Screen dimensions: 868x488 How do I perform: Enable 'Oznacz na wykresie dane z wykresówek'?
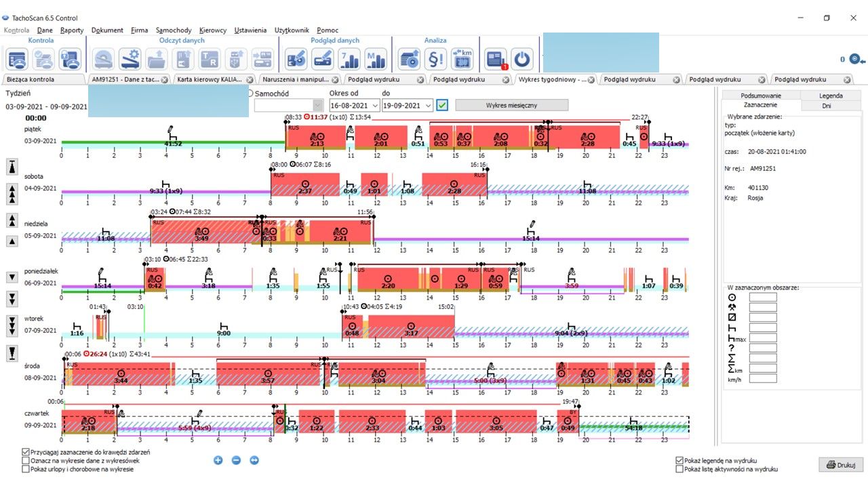click(x=26, y=460)
